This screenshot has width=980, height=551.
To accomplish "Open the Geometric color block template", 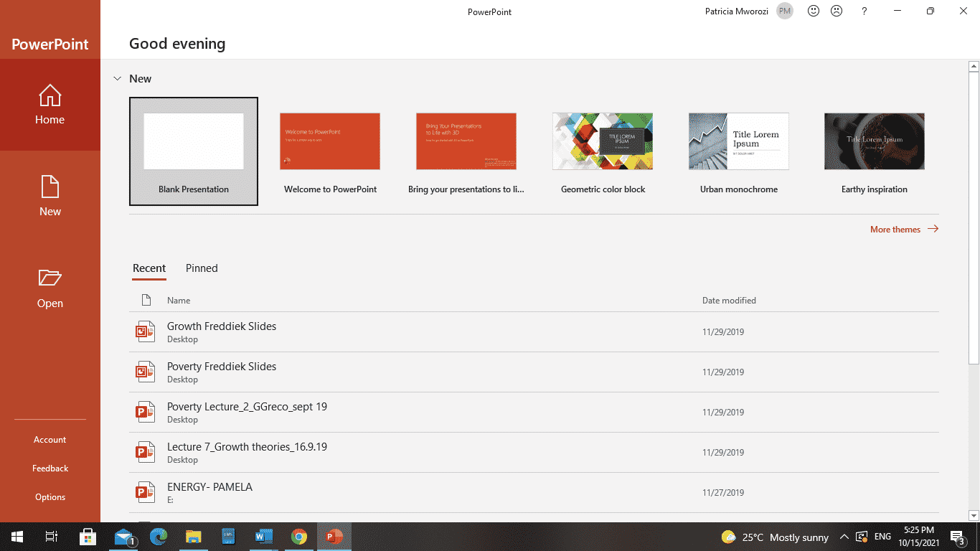I will (602, 141).
